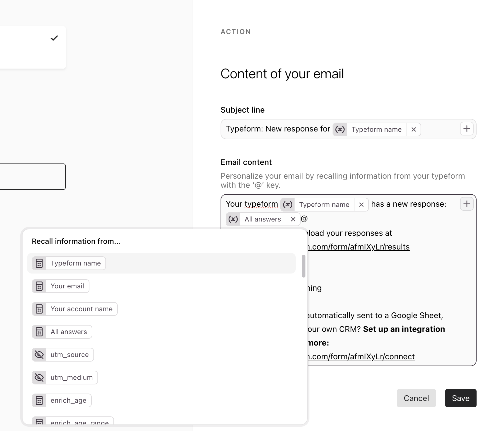Click the hidden-eye icon beside utm_medium
The image size is (504, 431).
click(39, 378)
